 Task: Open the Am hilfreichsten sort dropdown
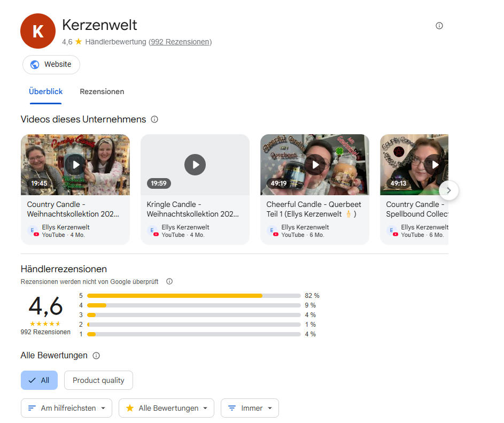click(x=66, y=408)
